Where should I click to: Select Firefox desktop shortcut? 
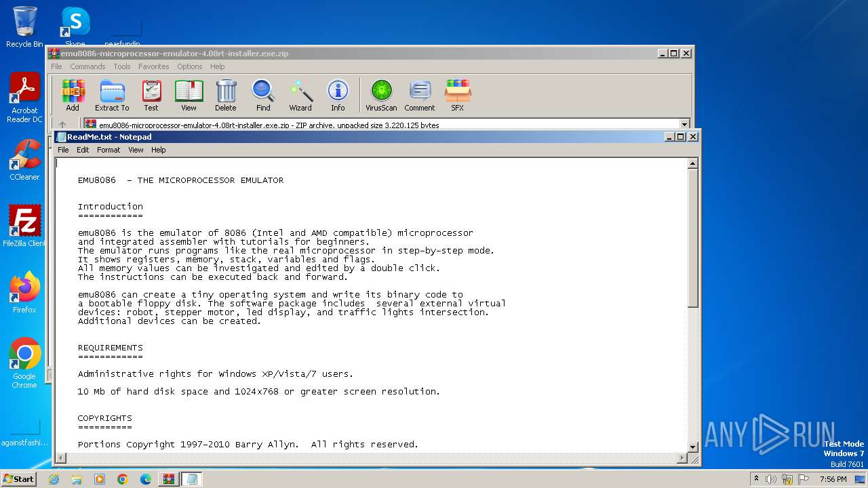pos(24,292)
